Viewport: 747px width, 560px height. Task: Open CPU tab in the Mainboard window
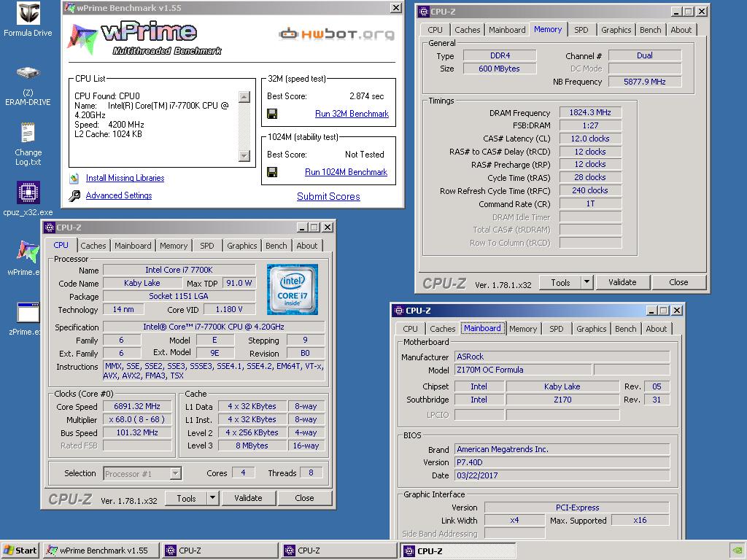pyautogui.click(x=410, y=329)
